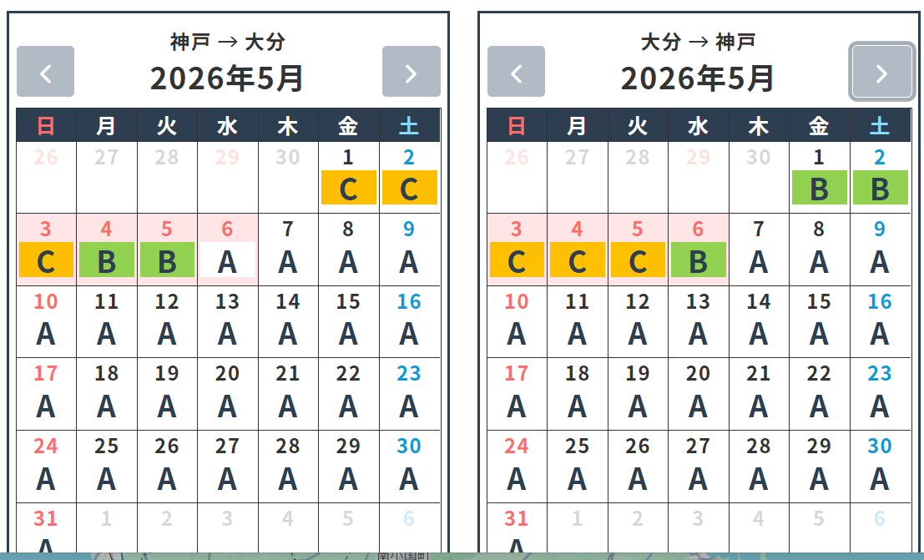Go to next month in Oita→Kobe calendar
Image resolution: width=924 pixels, height=560 pixels.
[x=881, y=72]
